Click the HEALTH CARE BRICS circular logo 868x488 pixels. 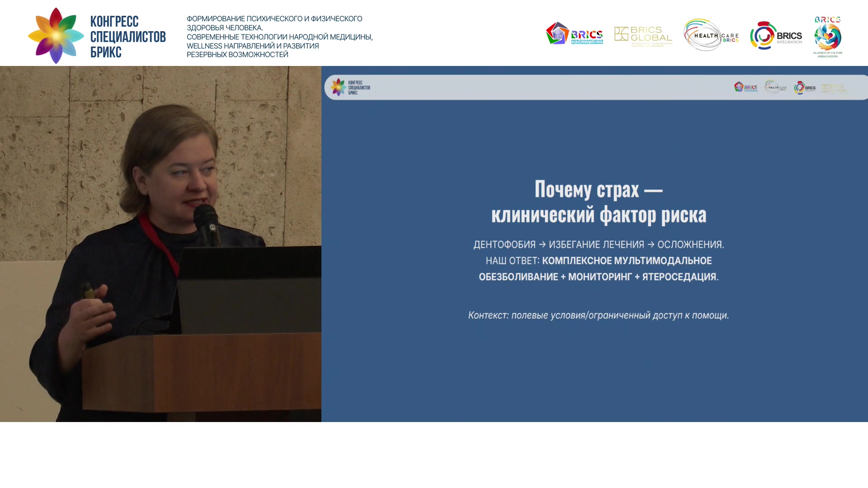click(711, 35)
